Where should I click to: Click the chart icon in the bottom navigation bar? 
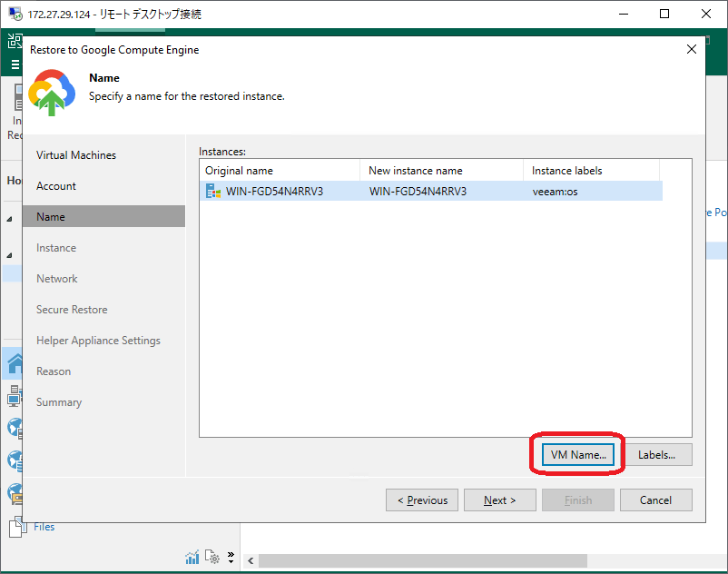[x=192, y=557]
